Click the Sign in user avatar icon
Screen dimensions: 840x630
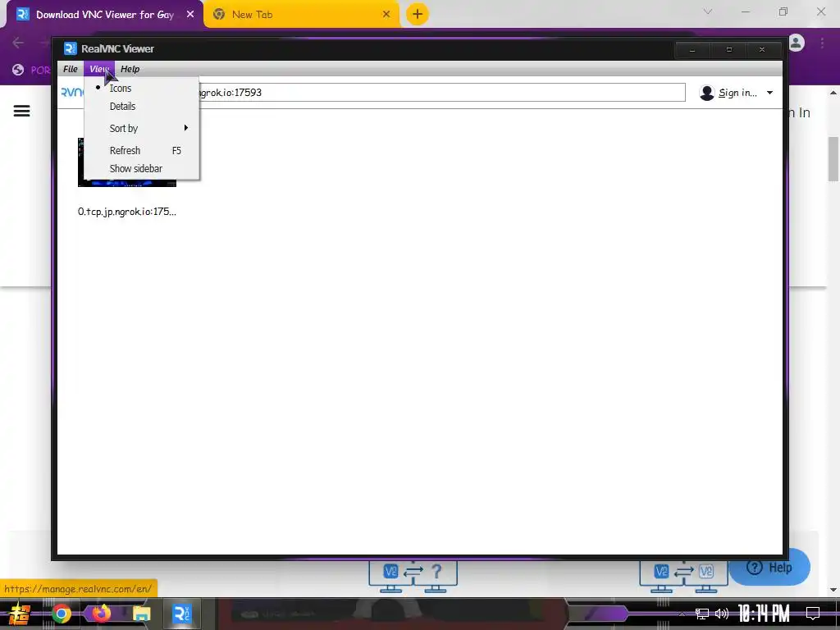tap(707, 93)
